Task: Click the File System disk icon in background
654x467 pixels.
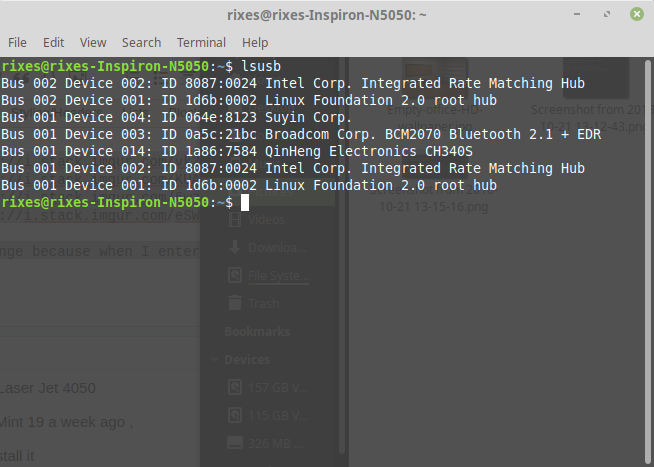Action: pos(235,275)
